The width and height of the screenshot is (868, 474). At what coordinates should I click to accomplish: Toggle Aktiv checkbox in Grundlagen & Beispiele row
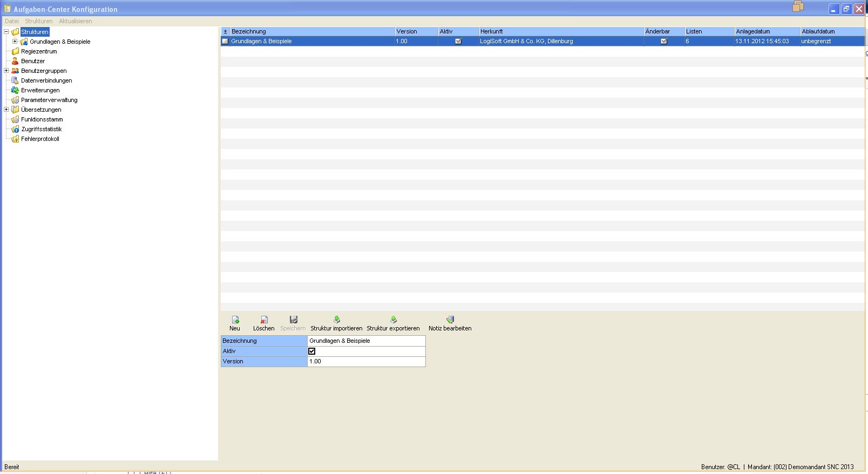point(458,41)
